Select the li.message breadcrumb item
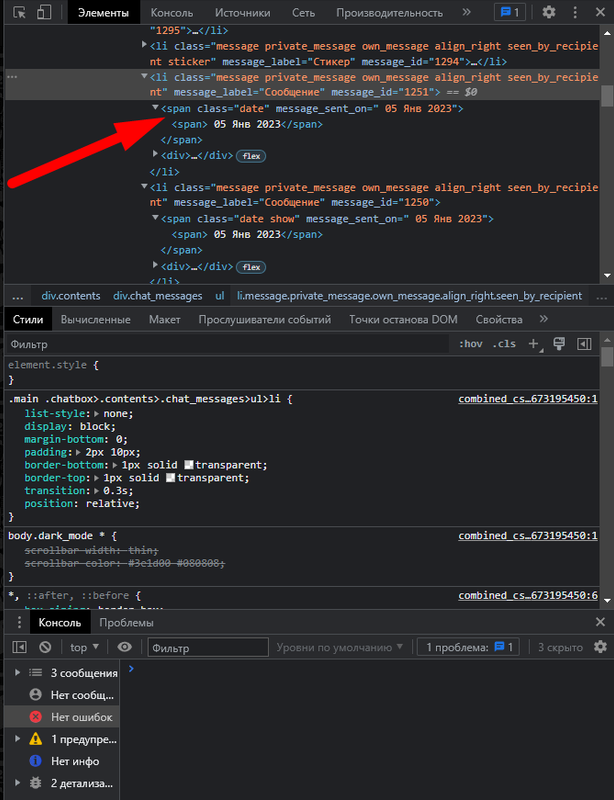The width and height of the screenshot is (614, 800). click(409, 296)
